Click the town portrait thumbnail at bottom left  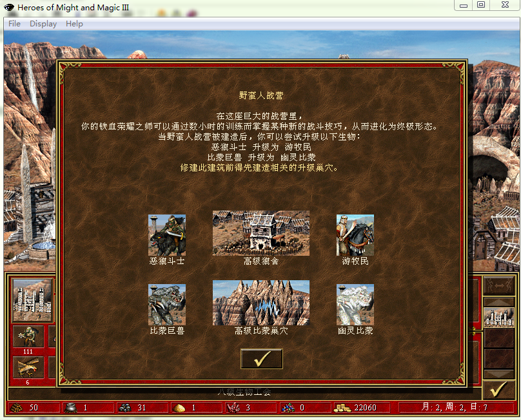tap(32, 300)
